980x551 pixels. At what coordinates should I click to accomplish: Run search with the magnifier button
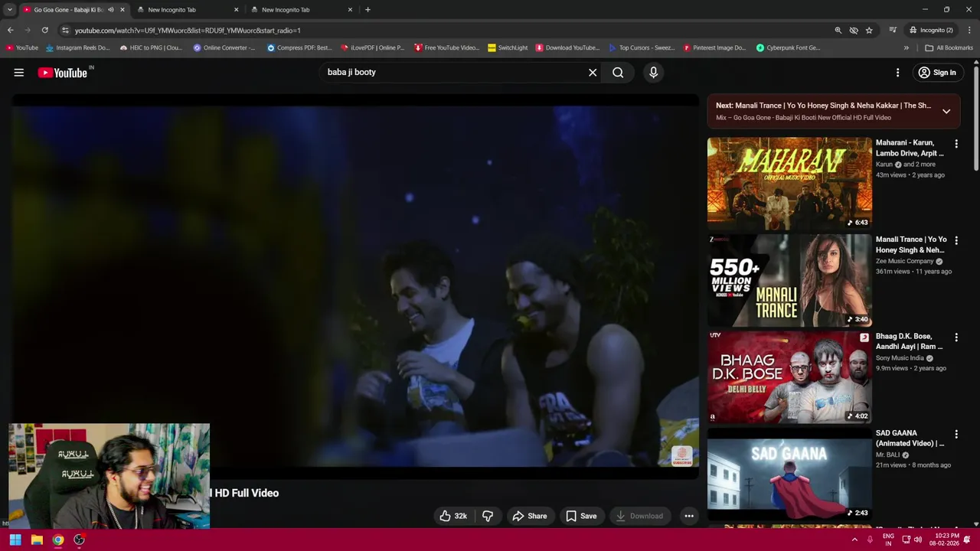click(x=618, y=73)
